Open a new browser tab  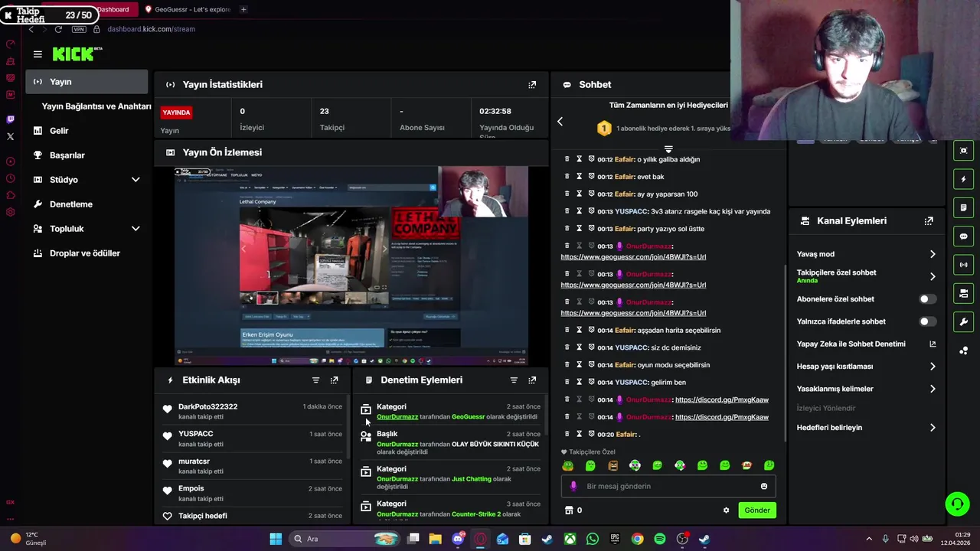(x=243, y=9)
